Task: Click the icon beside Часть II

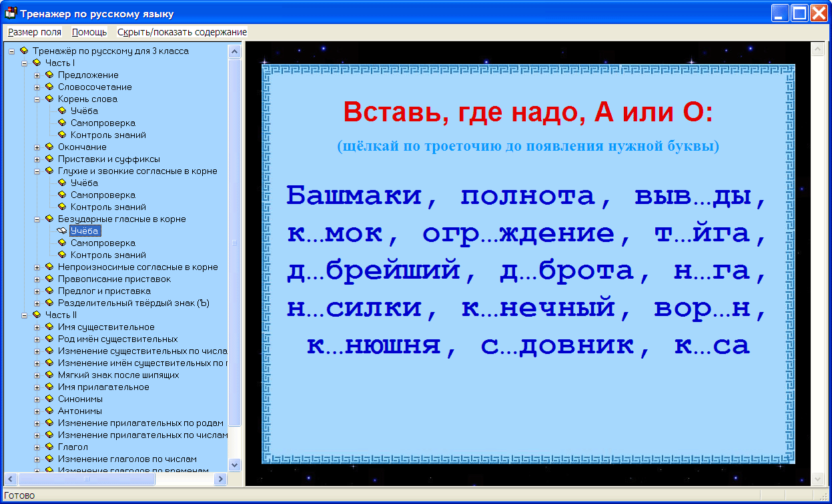Action: [37, 315]
